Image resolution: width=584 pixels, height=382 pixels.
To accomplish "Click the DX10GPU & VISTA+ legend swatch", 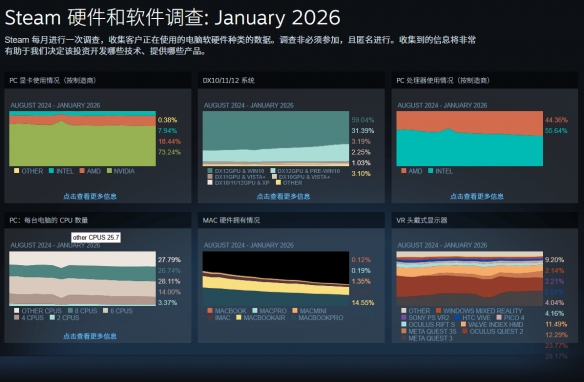I will [274, 177].
